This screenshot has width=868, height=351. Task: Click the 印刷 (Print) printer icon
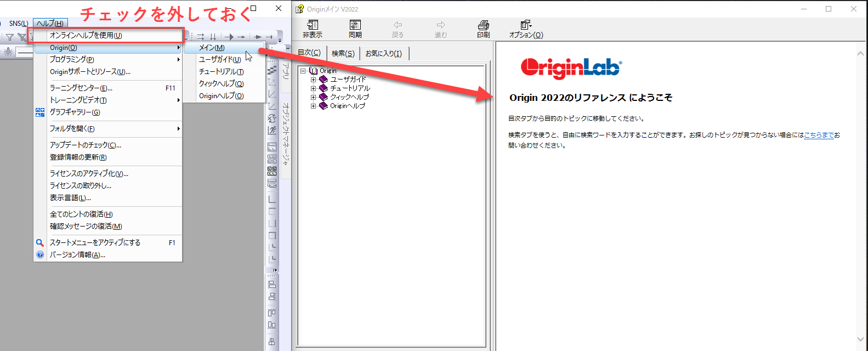pyautogui.click(x=483, y=25)
